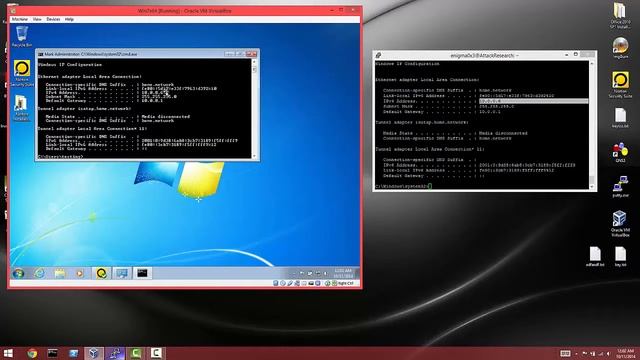This screenshot has height=360, width=640.
Task: Open the touch keyboard icon in host tray
Action: (x=565, y=353)
